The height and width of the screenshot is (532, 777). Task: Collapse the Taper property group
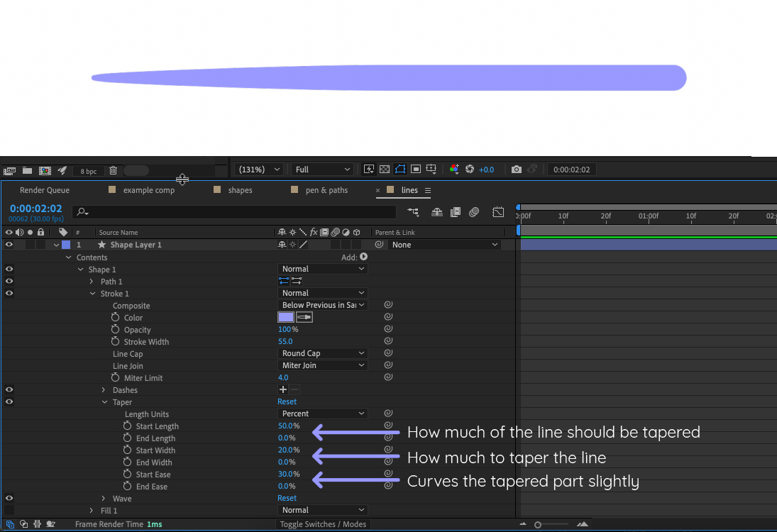[104, 401]
